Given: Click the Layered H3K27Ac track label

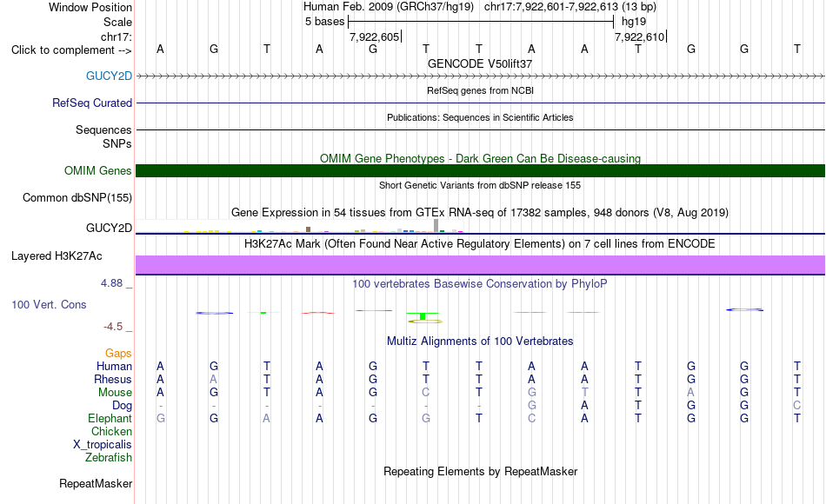Looking at the screenshot, I should (x=57, y=256).
